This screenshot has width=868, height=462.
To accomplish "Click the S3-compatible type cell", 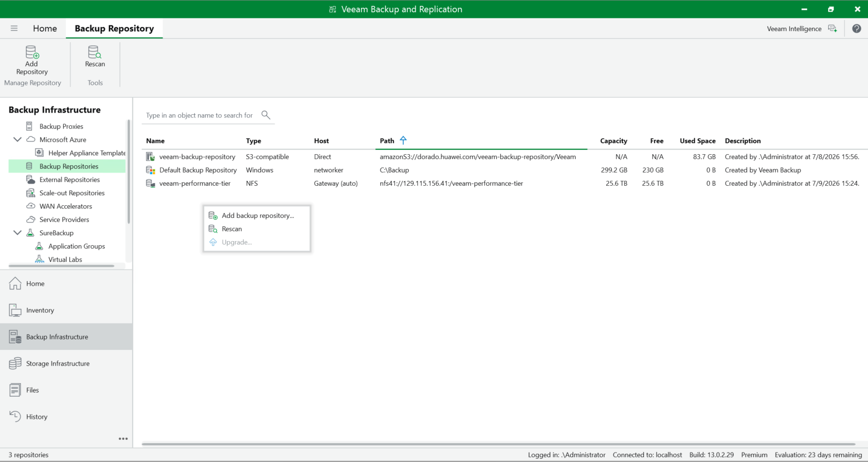I will [267, 157].
